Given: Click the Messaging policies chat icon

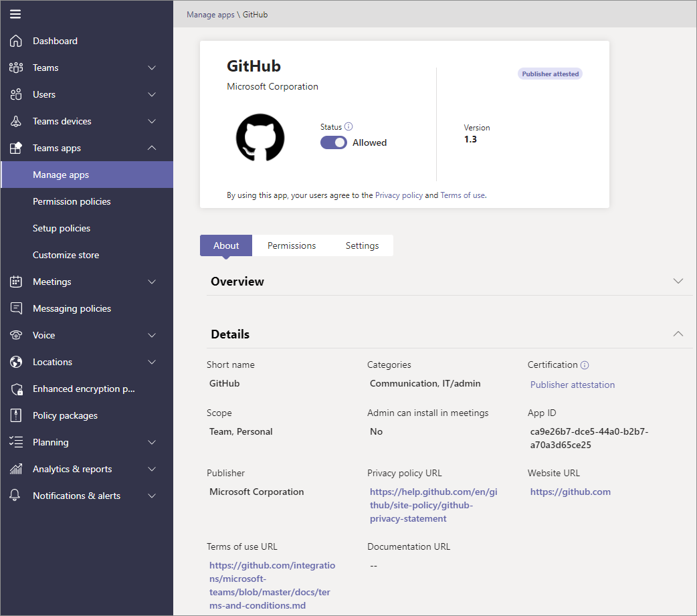Looking at the screenshot, I should pyautogui.click(x=15, y=308).
